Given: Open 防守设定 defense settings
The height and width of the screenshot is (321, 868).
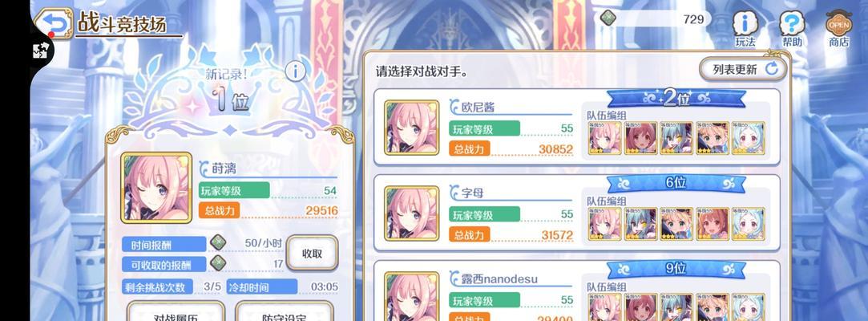Looking at the screenshot, I should tap(284, 313).
